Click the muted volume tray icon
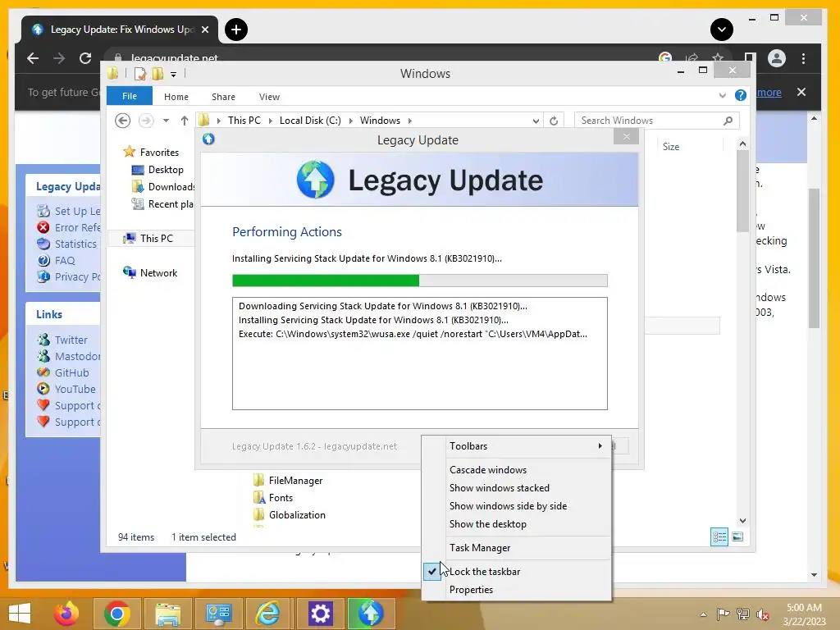 pos(763,614)
